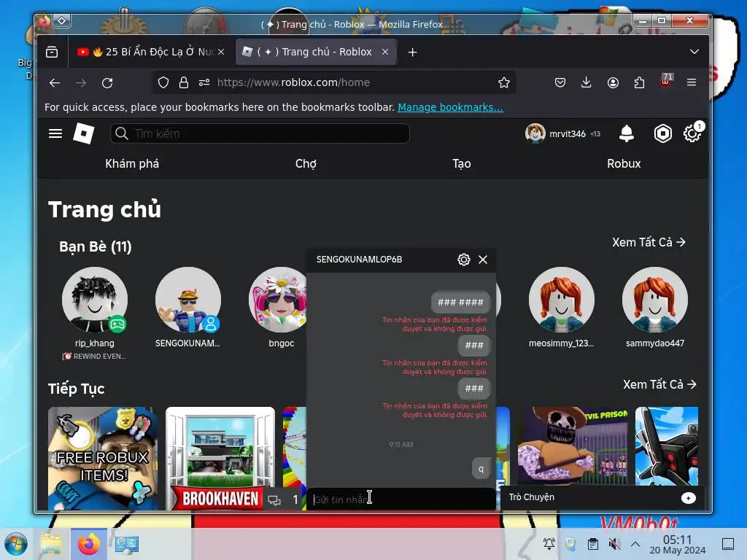Open the Robux menu item
Viewport: 747px width, 560px height.
[624, 163]
